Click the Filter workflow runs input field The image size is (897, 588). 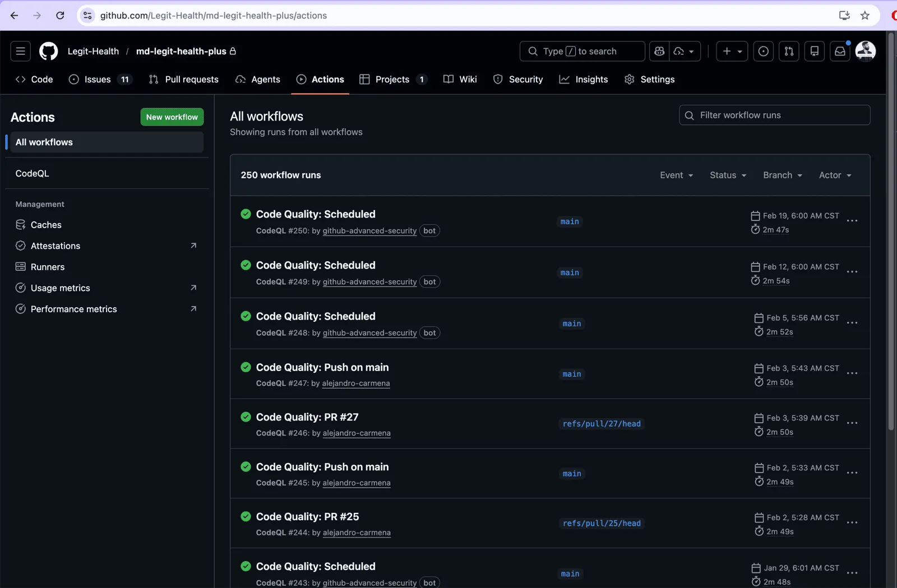[x=774, y=115]
